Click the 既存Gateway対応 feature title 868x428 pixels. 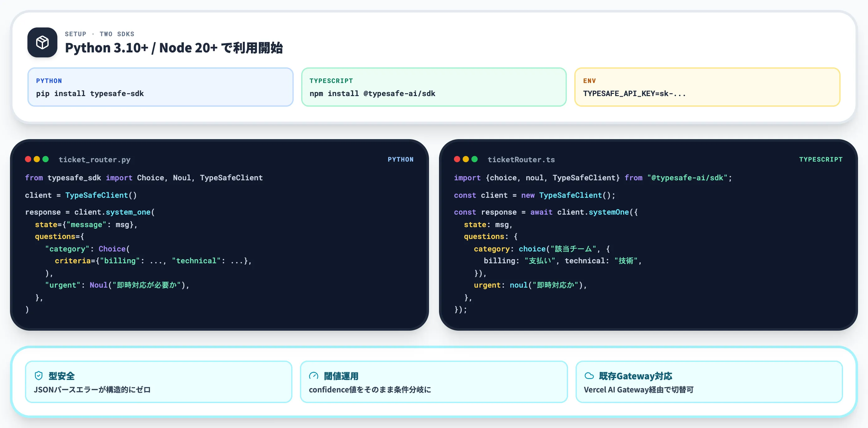coord(635,376)
